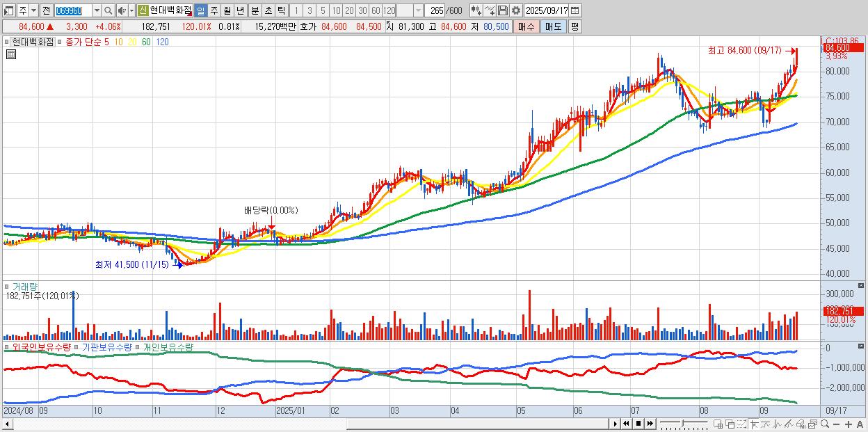Click the 현대백화점 chart title label

click(x=33, y=42)
